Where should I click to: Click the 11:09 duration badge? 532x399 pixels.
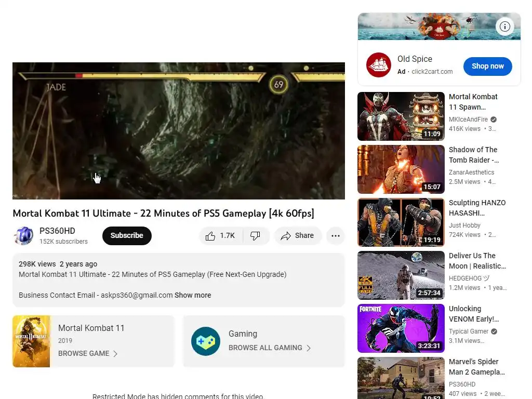(432, 134)
